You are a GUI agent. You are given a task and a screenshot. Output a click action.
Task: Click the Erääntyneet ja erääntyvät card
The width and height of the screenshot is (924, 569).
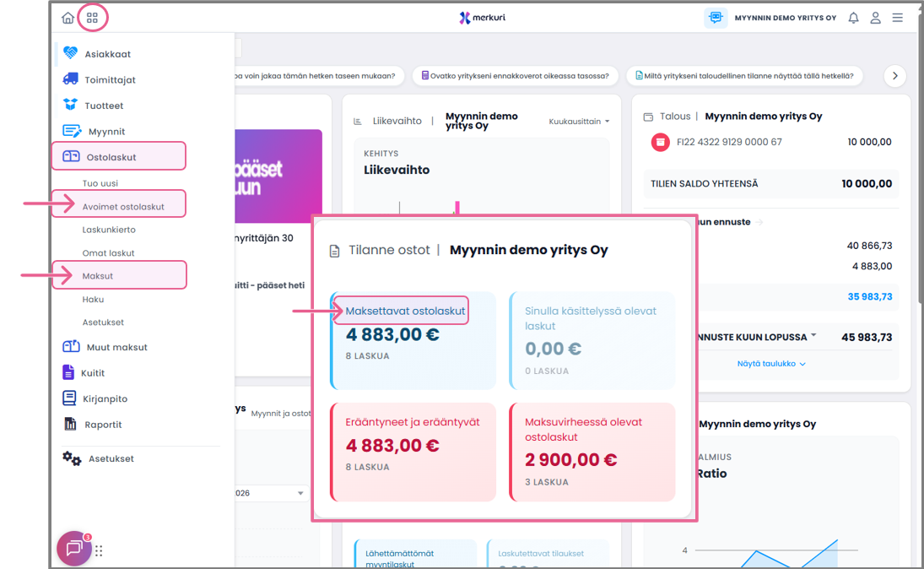[413, 452]
